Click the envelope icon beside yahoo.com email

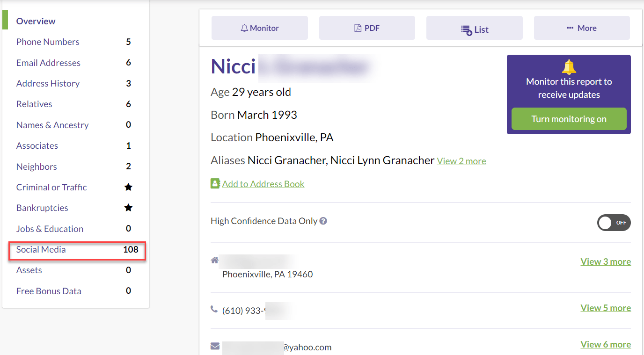point(215,346)
